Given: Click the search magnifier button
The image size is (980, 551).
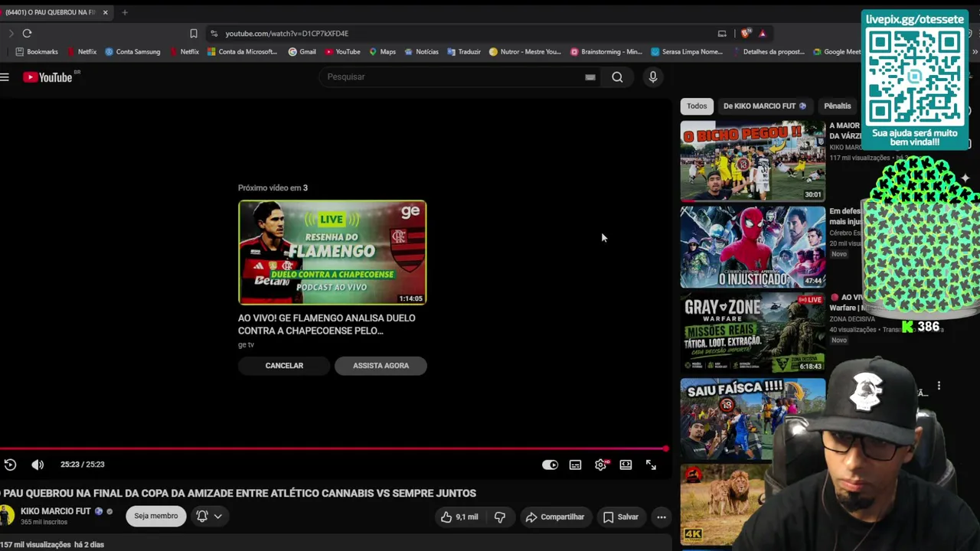Looking at the screenshot, I should [617, 77].
